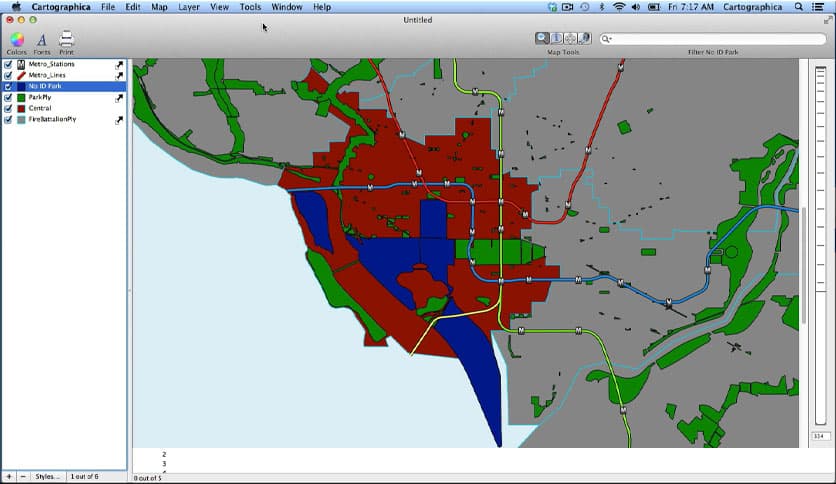Click the '0 out of 5' selection status

[x=147, y=478]
